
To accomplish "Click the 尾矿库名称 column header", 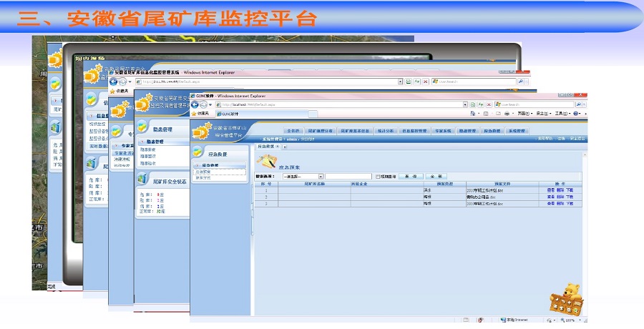I will coord(315,184).
